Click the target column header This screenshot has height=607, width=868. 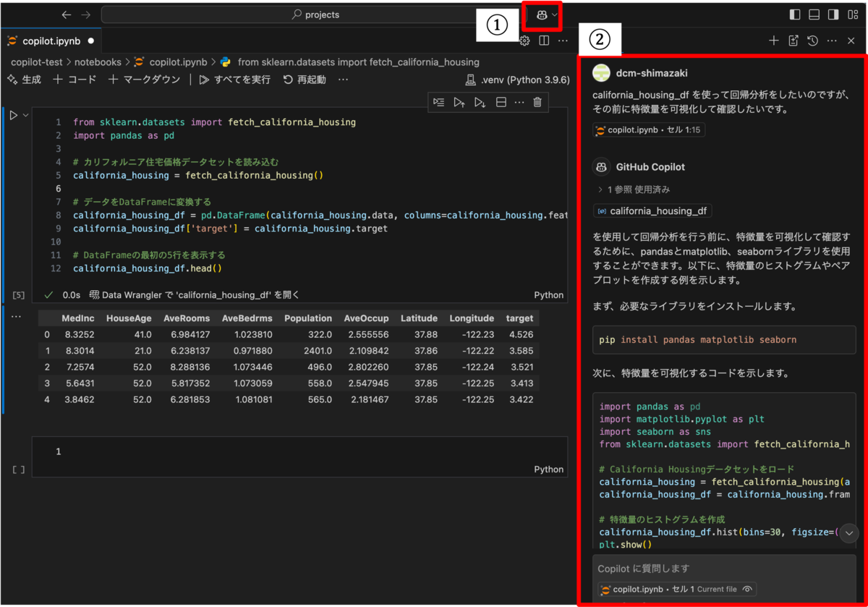[519, 318]
